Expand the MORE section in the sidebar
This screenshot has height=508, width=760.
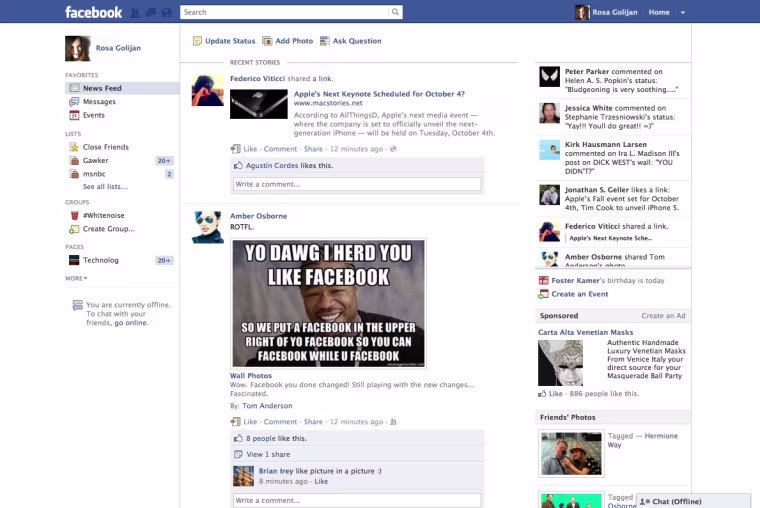point(76,278)
